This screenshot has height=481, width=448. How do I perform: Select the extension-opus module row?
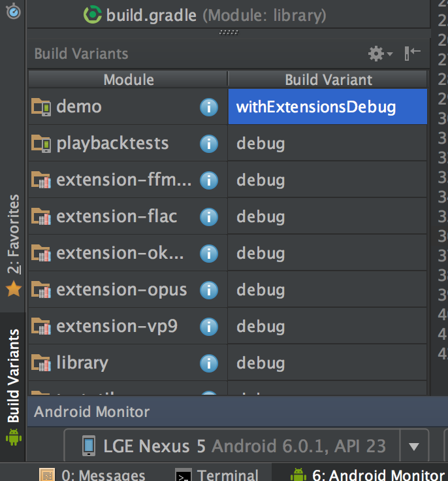(x=128, y=290)
